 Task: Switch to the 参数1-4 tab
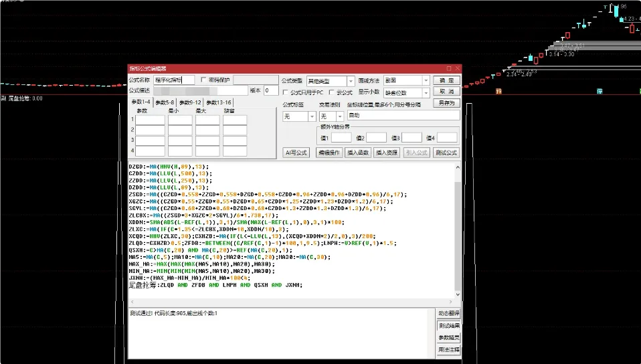click(141, 102)
